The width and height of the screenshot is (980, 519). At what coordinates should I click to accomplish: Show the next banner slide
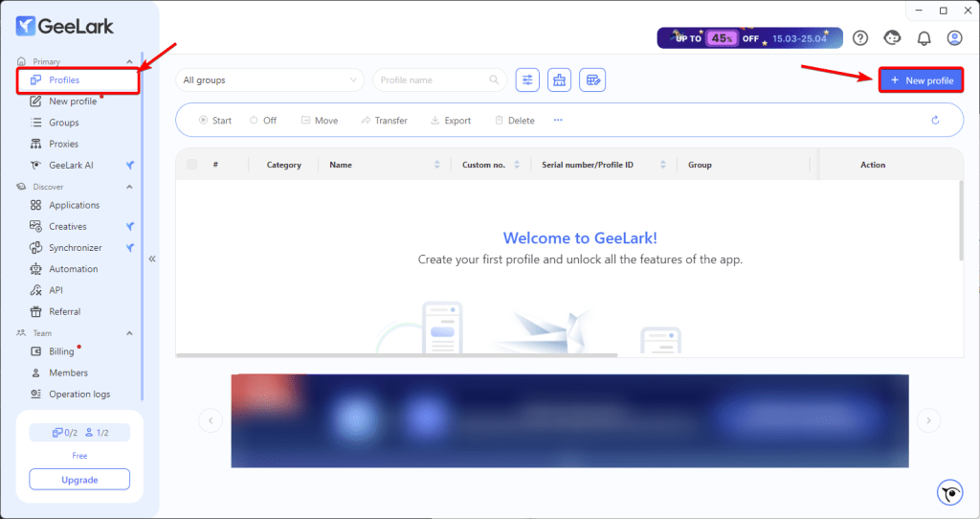928,420
